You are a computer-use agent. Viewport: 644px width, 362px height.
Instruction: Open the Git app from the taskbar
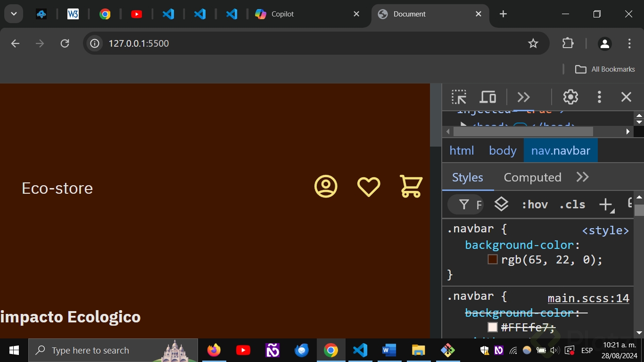447,350
